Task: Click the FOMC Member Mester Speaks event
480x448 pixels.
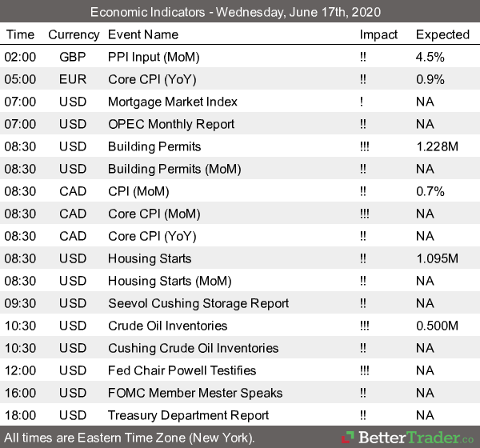Action: [x=195, y=393]
